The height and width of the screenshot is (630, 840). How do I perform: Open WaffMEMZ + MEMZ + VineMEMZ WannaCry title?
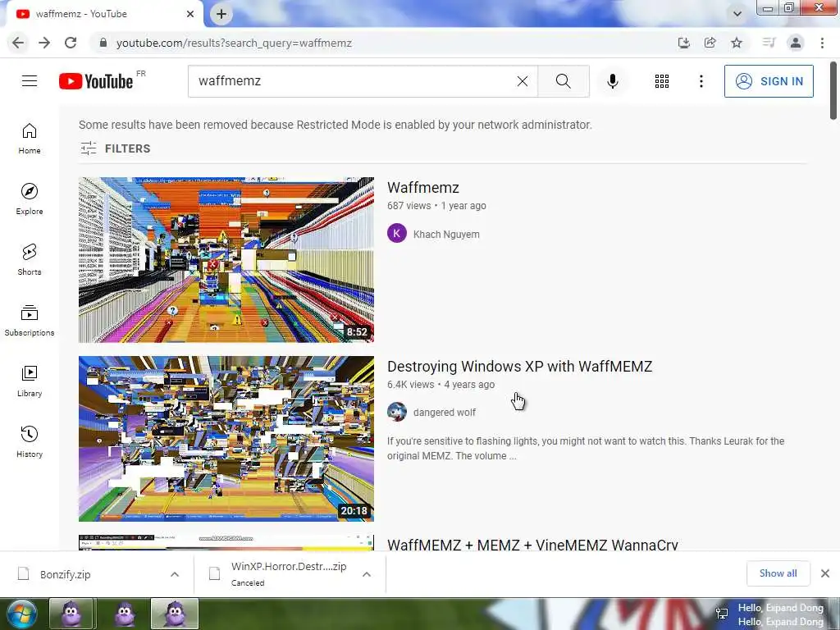tap(532, 545)
